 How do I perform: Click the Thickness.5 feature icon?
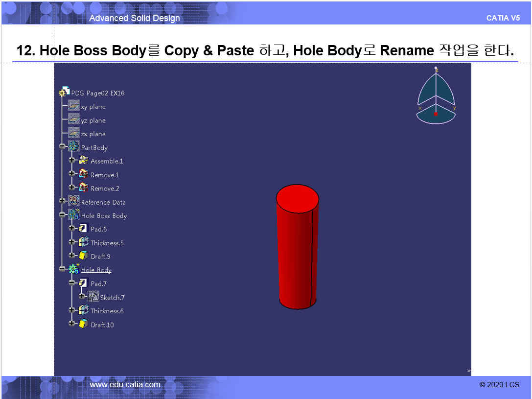tap(84, 242)
